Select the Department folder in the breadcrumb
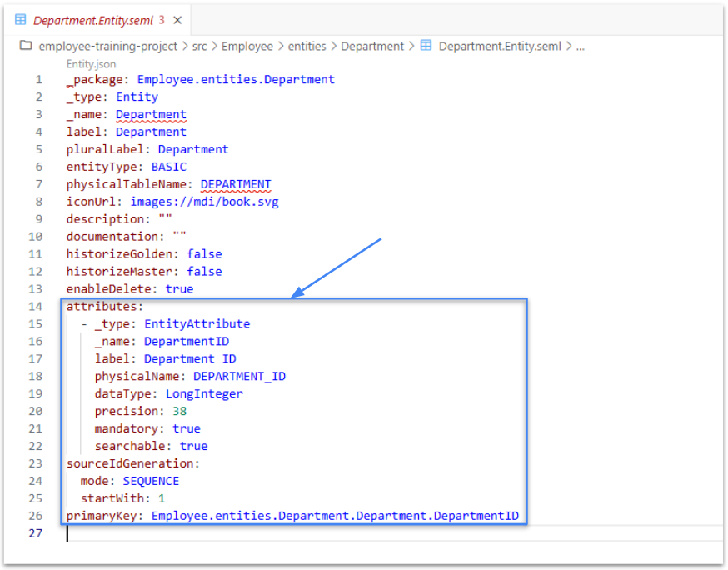The height and width of the screenshot is (570, 728). pos(371,47)
